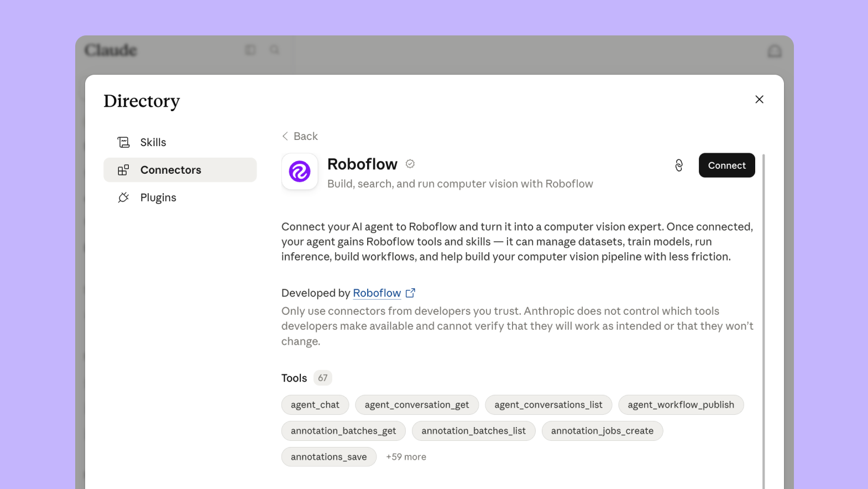Connect the Roboflow connector
Viewport: 868px width, 489px height.
726,165
